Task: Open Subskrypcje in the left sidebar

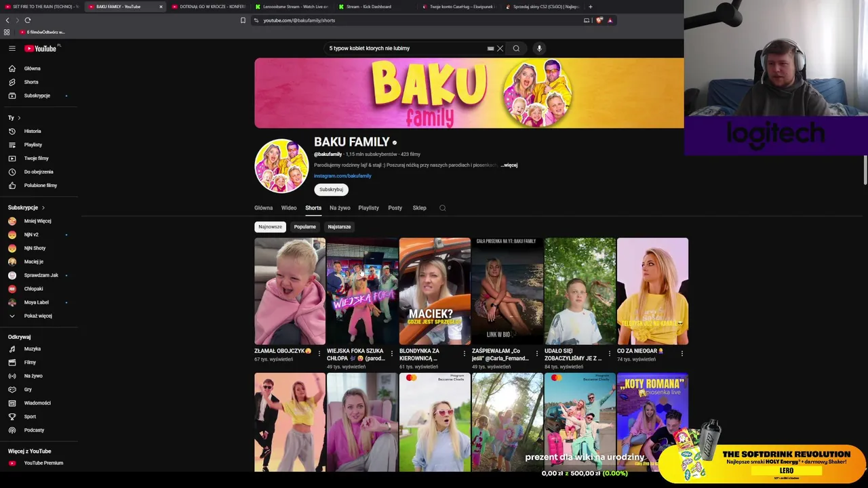Action: pyautogui.click(x=39, y=96)
